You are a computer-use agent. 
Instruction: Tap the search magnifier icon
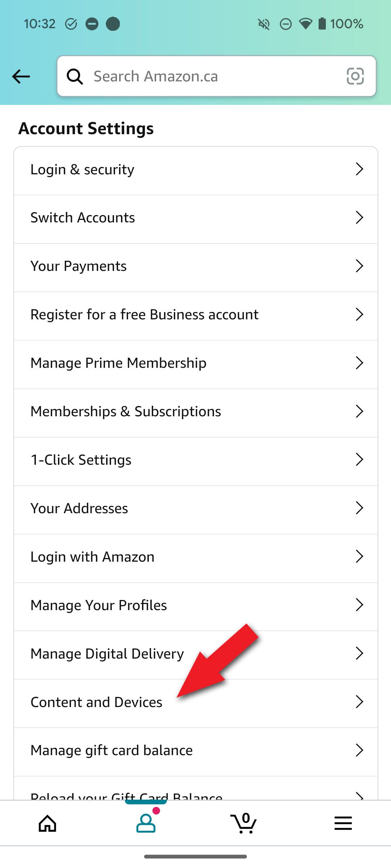pos(75,77)
